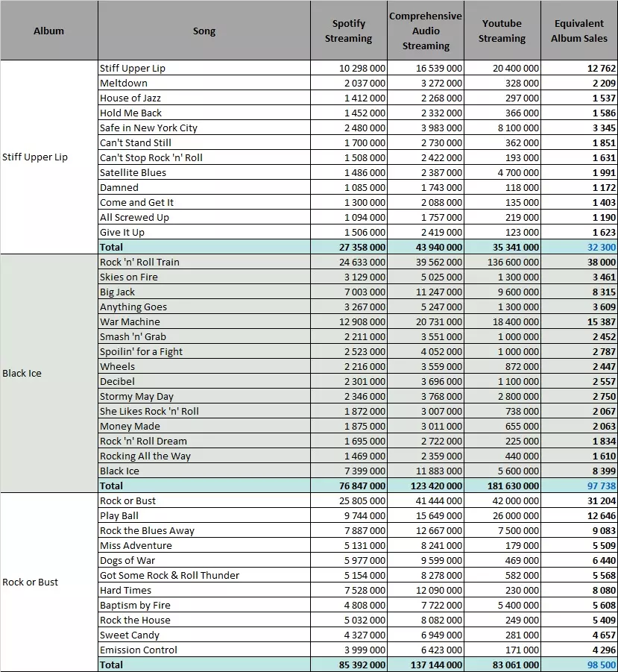The width and height of the screenshot is (618, 672).
Task: Select the Rock the House cell
Action: [204, 620]
